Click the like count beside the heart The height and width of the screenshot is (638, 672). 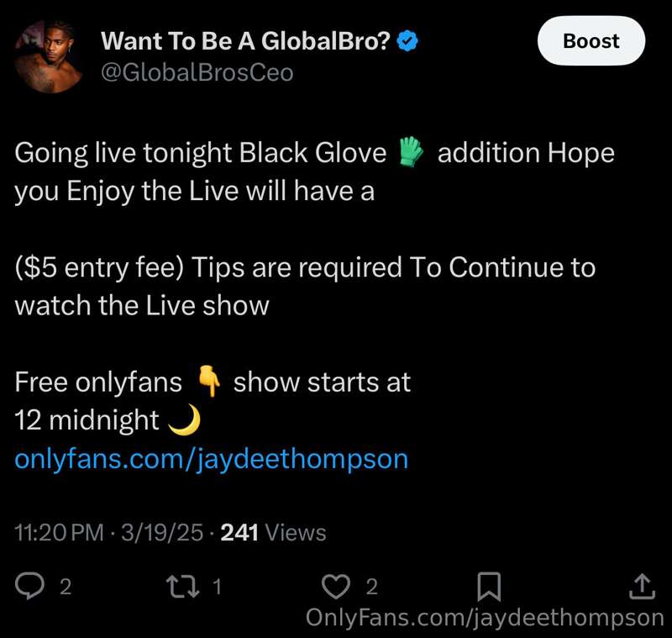pyautogui.click(x=371, y=587)
